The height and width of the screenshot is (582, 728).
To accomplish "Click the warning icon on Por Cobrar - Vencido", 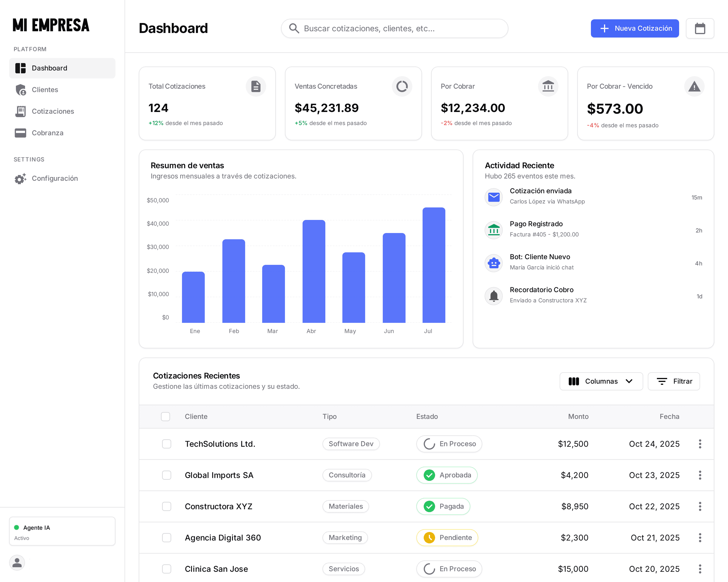I will click(694, 86).
